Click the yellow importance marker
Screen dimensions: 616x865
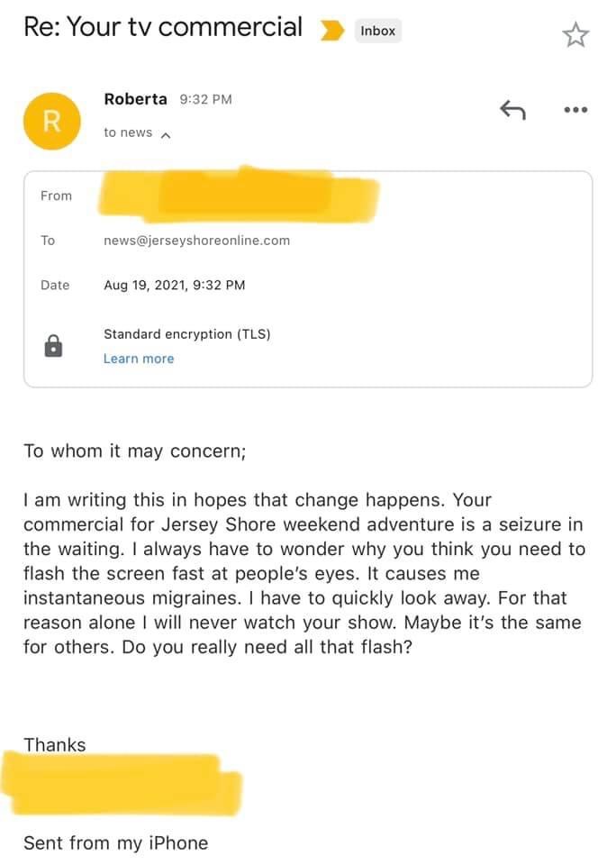[x=332, y=31]
